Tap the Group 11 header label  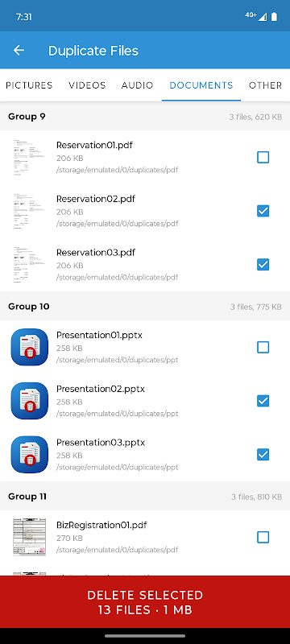(x=27, y=497)
